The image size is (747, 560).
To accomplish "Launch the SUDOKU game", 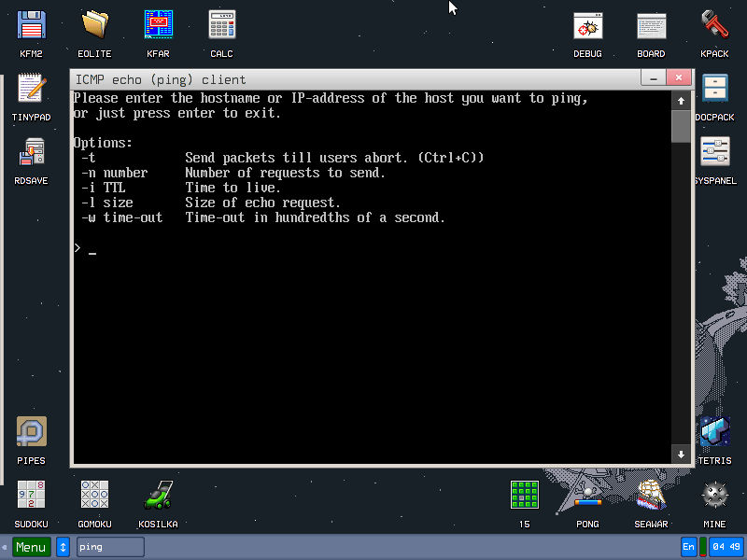I will pyautogui.click(x=32, y=495).
